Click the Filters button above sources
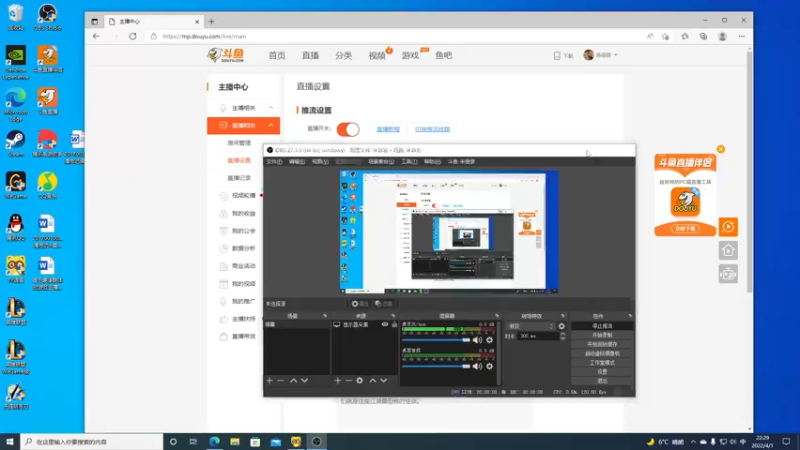 [384, 304]
